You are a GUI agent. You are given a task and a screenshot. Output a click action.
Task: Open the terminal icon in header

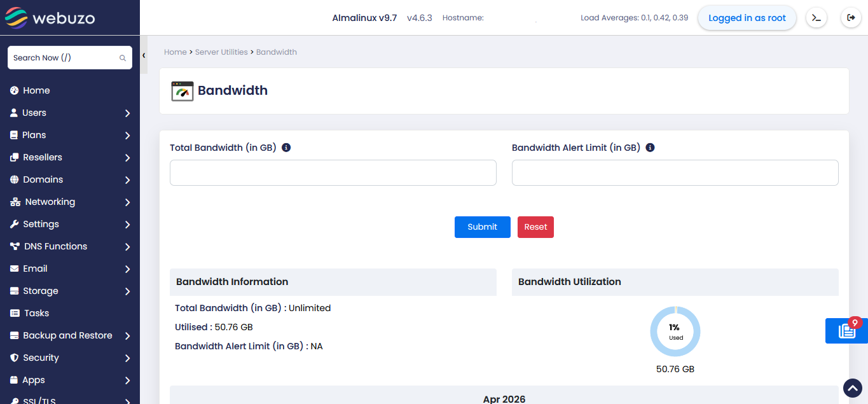point(816,18)
